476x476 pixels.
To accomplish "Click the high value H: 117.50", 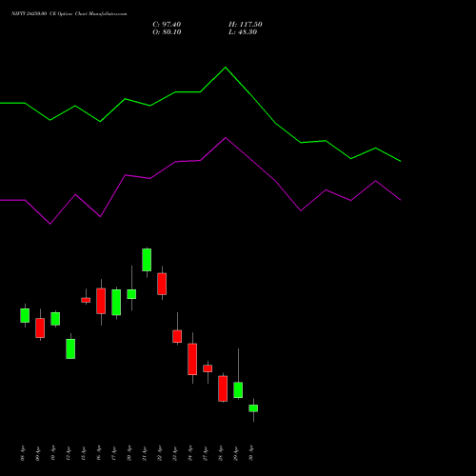I will [x=245, y=25].
